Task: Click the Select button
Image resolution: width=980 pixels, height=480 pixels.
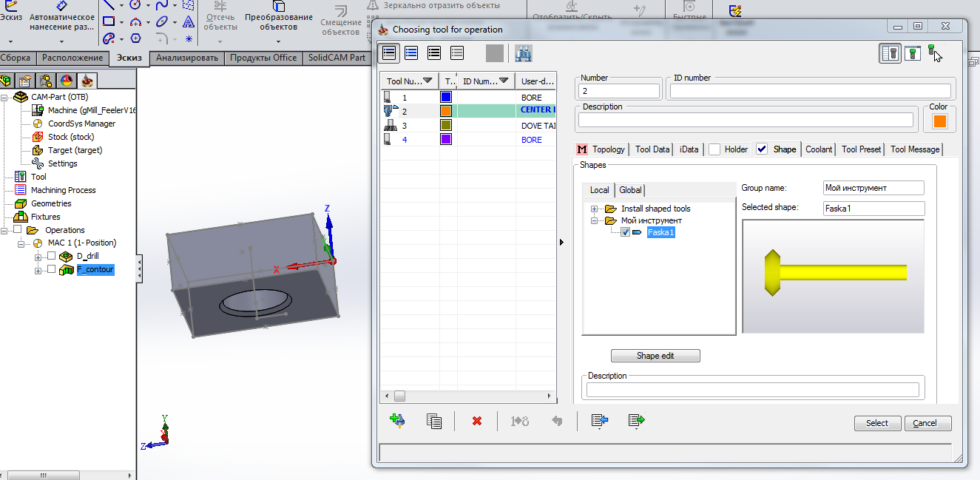Action: coord(877,423)
